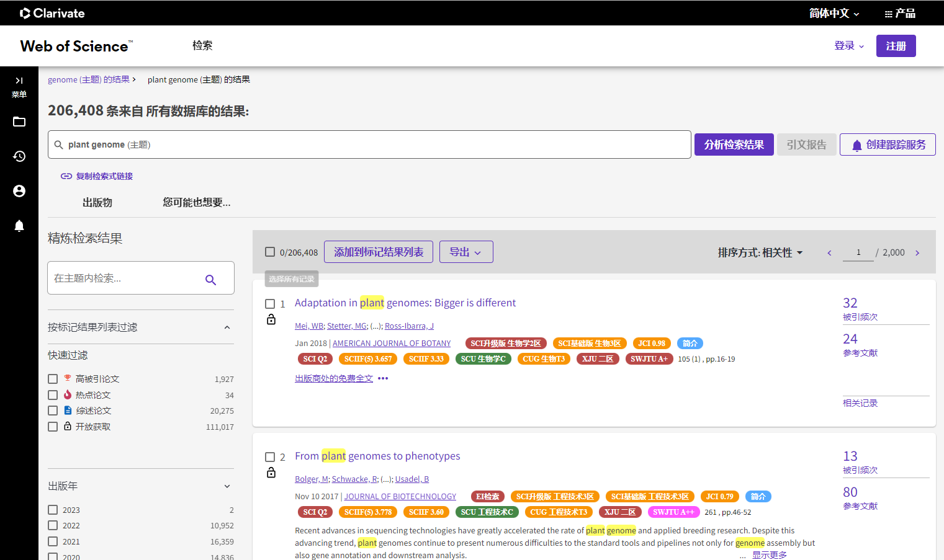
Task: Click the 简介 badge on result 1
Action: (690, 344)
